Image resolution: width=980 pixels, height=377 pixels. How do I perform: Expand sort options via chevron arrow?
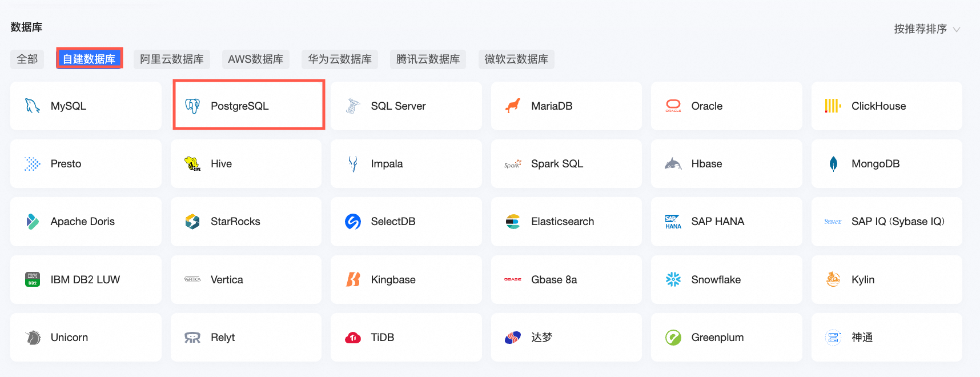[x=957, y=30]
